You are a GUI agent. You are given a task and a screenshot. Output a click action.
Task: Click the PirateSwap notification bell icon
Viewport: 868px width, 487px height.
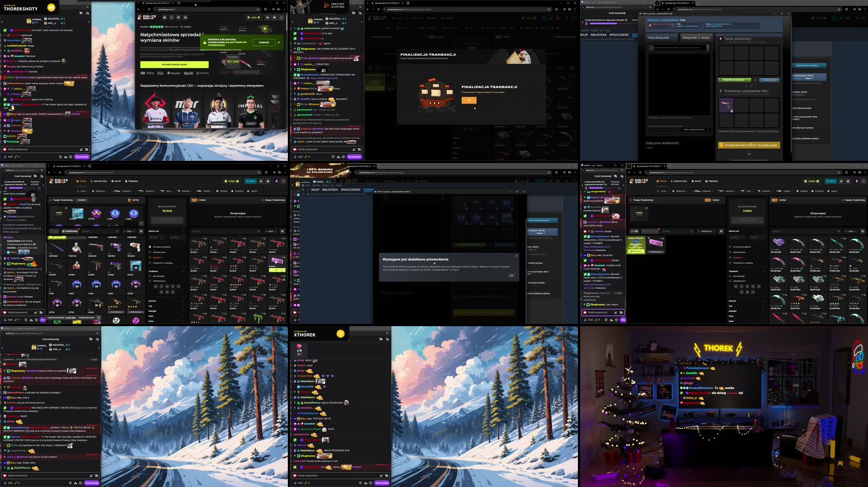point(268,181)
